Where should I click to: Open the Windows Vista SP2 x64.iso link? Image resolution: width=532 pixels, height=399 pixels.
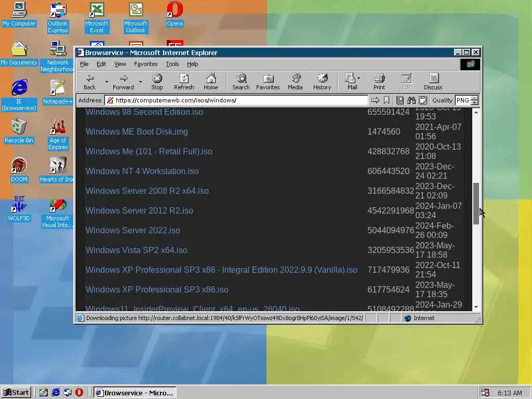tap(136, 250)
